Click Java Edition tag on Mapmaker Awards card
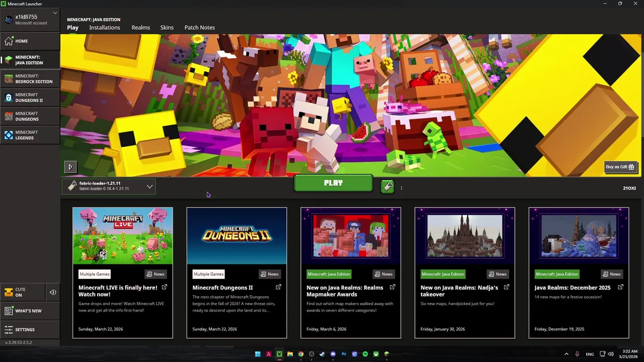Screen dimensions: 644x362 pyautogui.click(x=329, y=274)
